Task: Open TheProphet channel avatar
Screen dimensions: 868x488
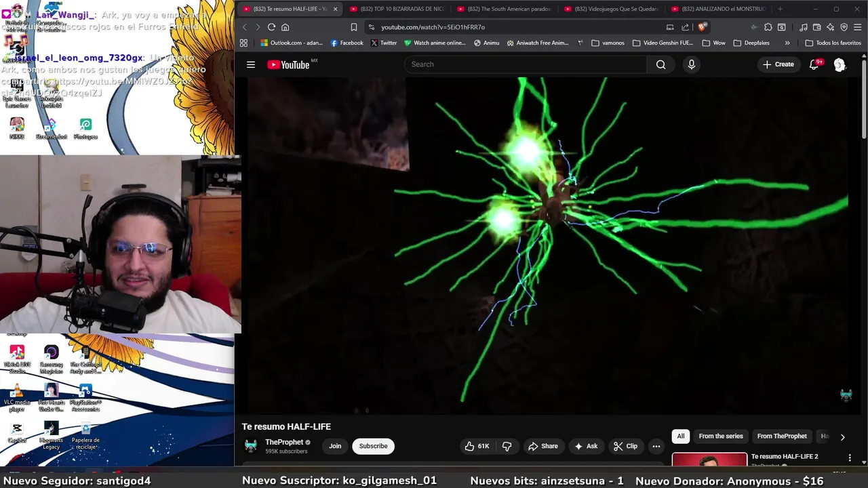Action: [251, 446]
